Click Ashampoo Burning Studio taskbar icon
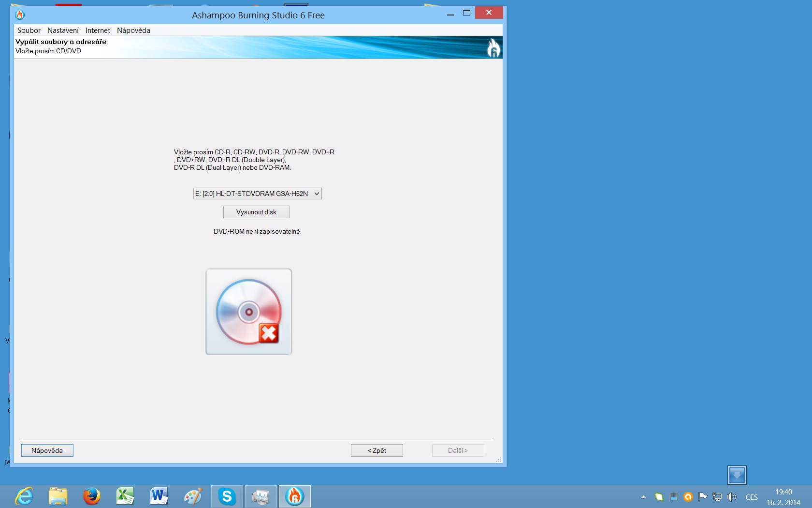Viewport: 812px width, 508px height. click(294, 496)
